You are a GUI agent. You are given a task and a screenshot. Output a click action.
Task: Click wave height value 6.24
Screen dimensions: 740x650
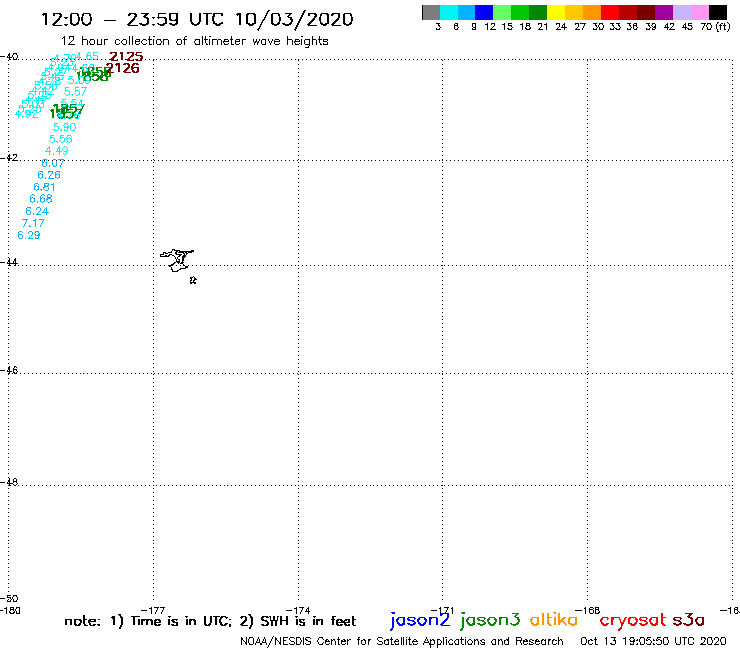click(x=37, y=211)
